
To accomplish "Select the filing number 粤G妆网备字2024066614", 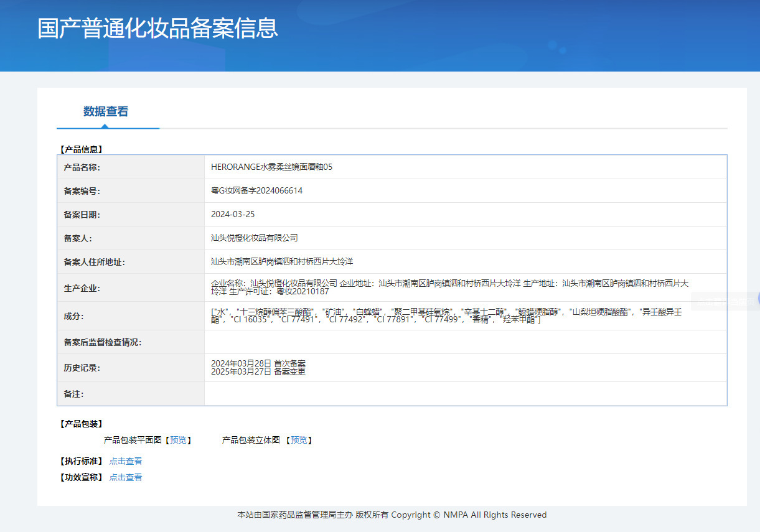I will coord(256,190).
